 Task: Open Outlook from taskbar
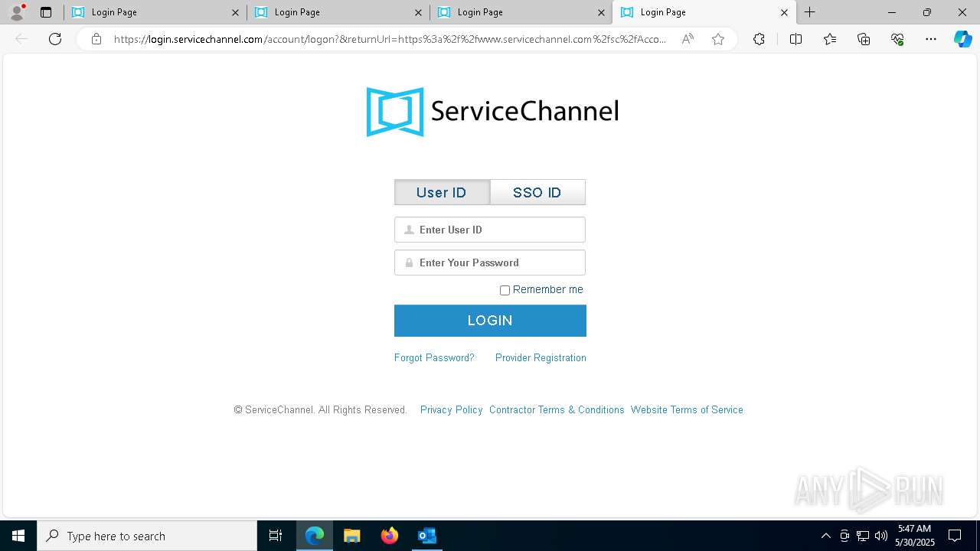(x=427, y=536)
